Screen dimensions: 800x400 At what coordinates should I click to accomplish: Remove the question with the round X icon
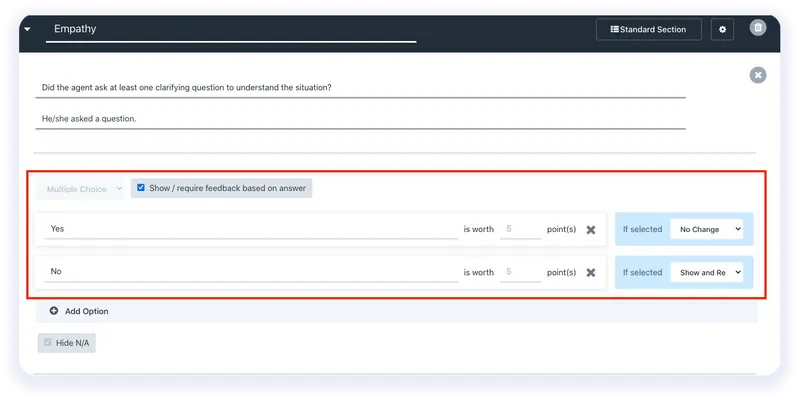(758, 75)
